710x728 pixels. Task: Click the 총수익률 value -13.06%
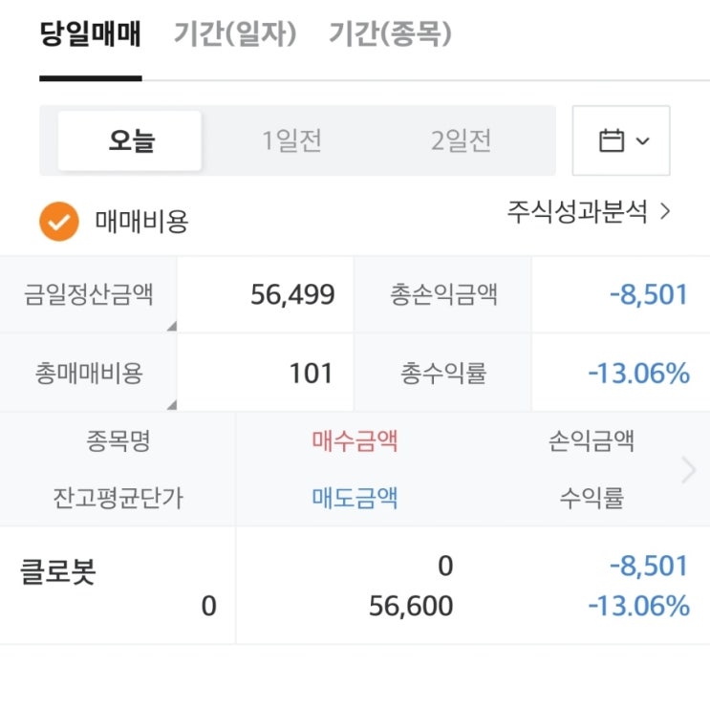point(638,373)
